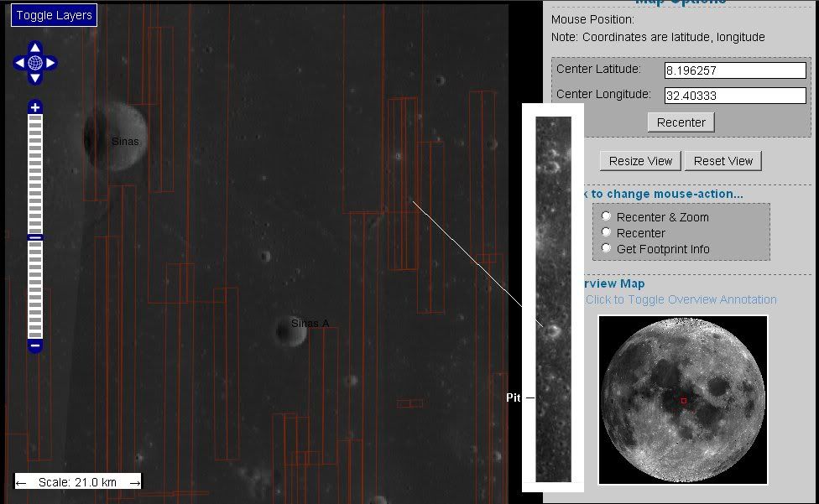Click the coordinates note text
The image size is (819, 504).
coord(658,38)
